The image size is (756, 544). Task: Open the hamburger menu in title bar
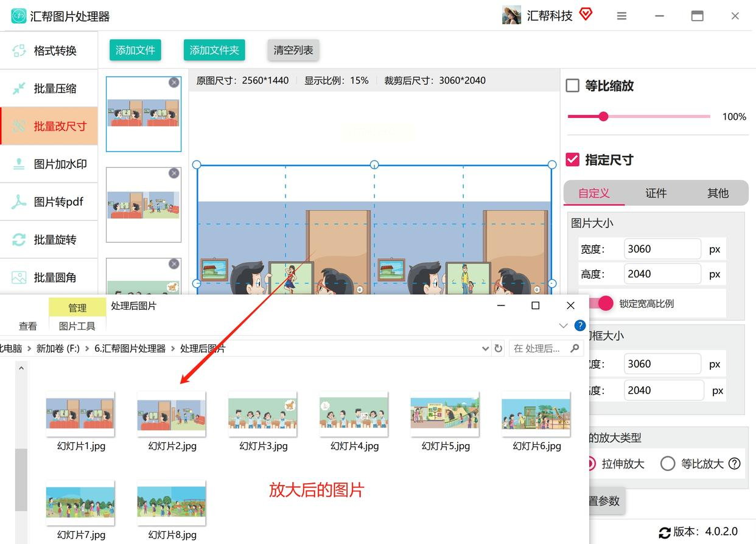621,16
